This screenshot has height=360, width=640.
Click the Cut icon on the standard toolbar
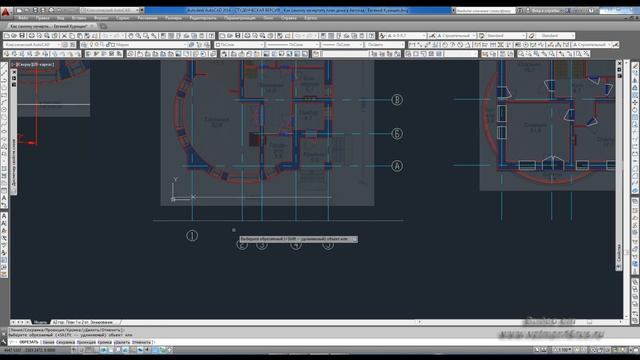pyautogui.click(x=64, y=36)
